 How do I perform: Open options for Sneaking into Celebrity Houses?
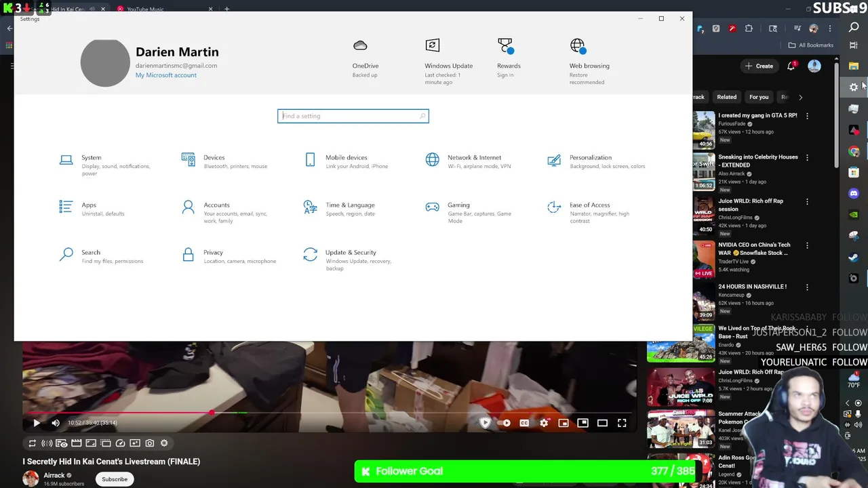tap(807, 158)
